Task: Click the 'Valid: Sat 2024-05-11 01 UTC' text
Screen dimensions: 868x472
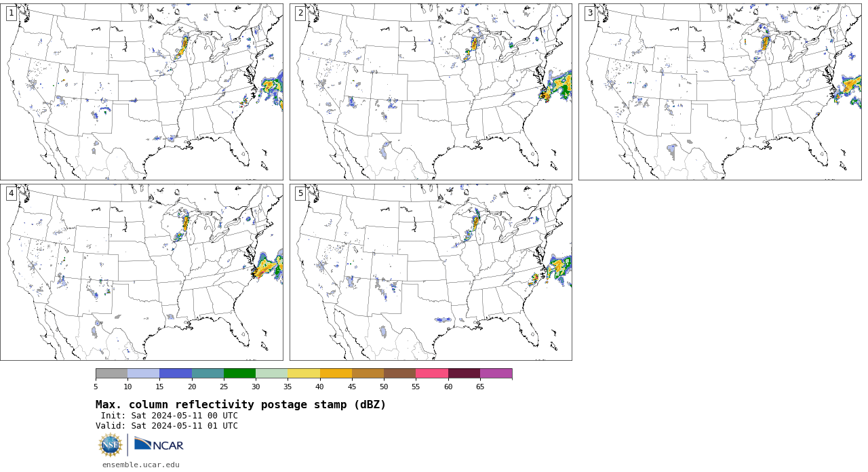Action: point(167,426)
